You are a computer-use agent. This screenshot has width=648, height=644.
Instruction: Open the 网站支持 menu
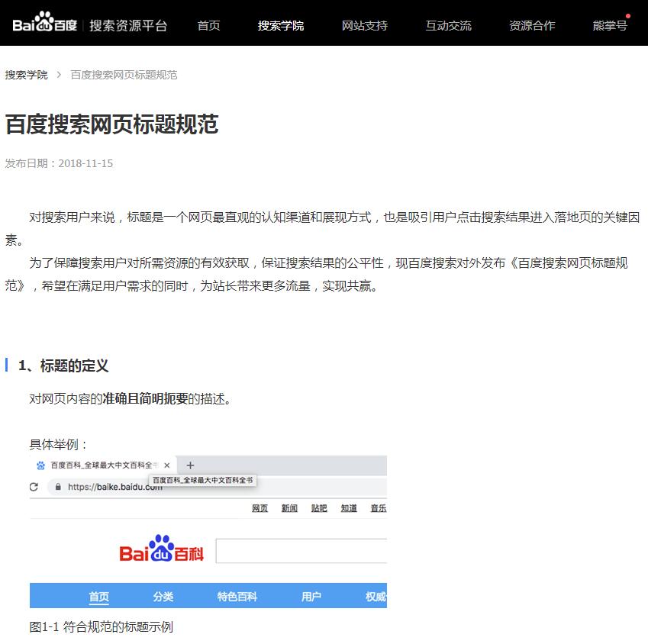[x=365, y=26]
